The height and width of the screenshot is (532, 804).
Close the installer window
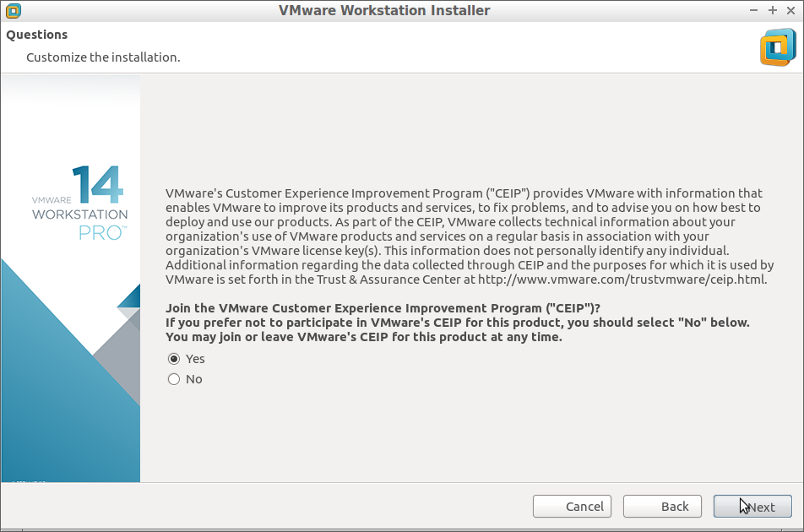[790, 10]
